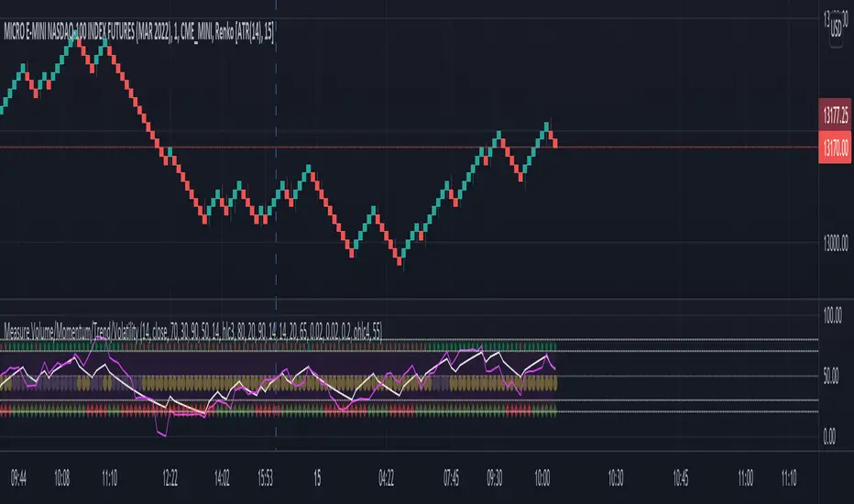
Task: Click the lowest red Renko brick on chart
Action: coord(400,261)
